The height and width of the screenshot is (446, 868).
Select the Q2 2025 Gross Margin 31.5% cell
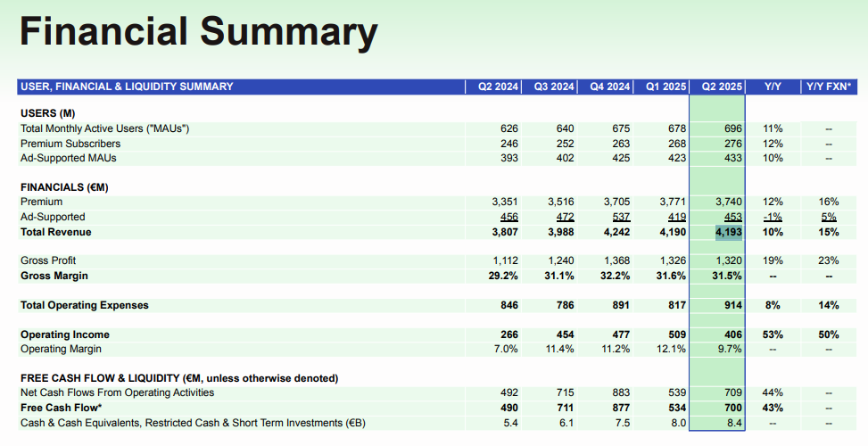click(728, 276)
